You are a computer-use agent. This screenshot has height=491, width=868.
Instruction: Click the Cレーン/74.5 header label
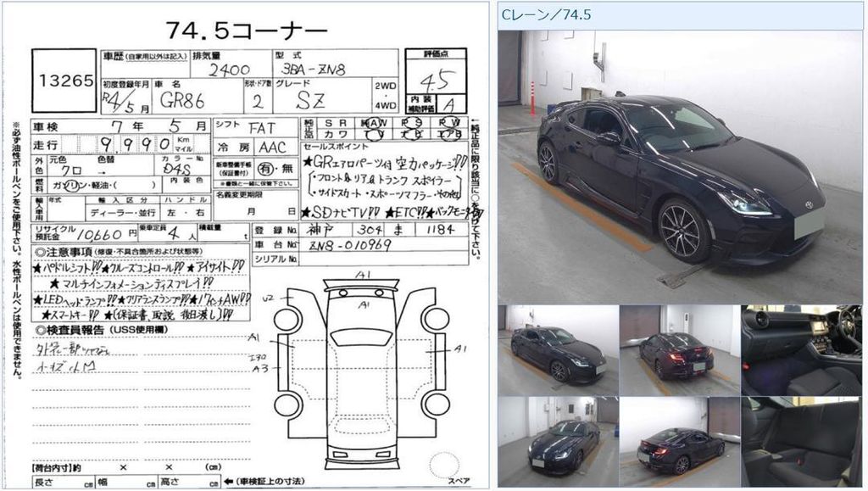[546, 15]
